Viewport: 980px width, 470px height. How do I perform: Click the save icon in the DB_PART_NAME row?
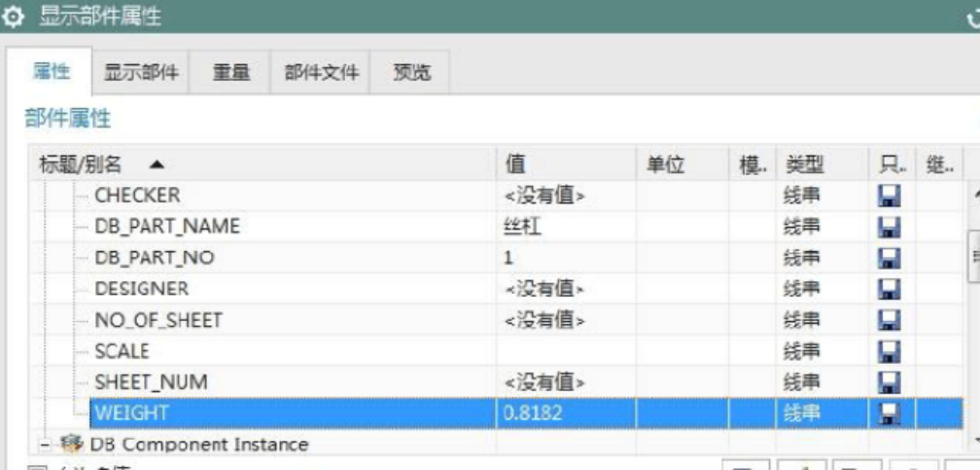pyautogui.click(x=887, y=227)
